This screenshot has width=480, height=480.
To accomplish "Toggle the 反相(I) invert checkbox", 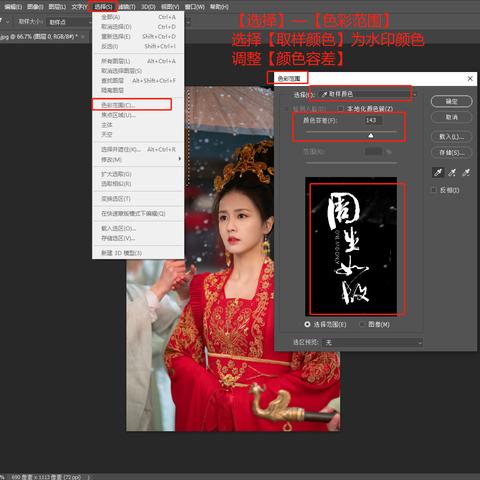I will click(434, 190).
